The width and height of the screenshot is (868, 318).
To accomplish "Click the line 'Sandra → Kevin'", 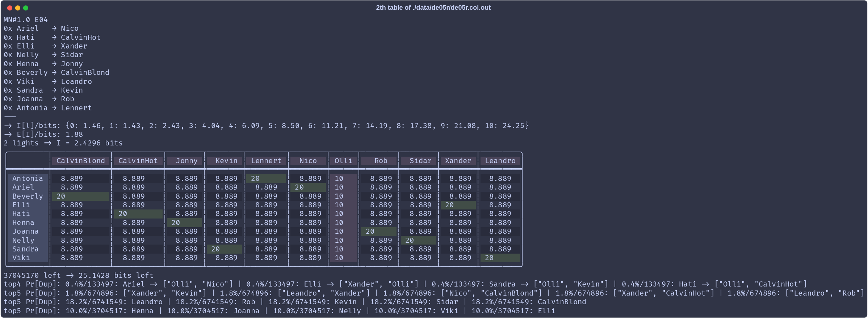I will tap(43, 90).
